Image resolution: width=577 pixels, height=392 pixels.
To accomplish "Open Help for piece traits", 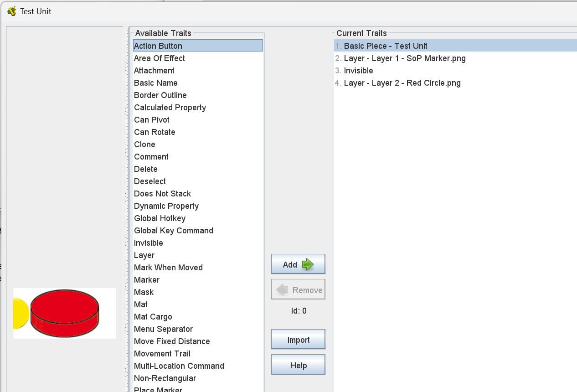I will 298,365.
